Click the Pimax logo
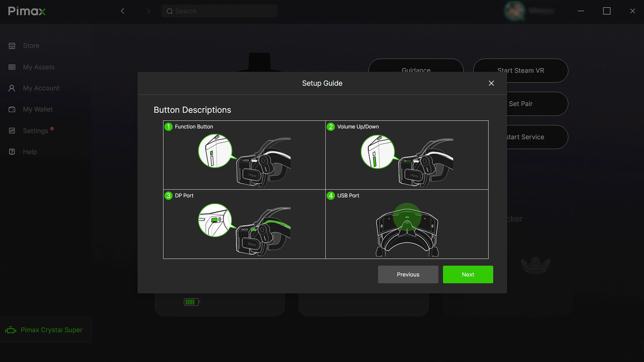This screenshot has width=644, height=362. 26,11
